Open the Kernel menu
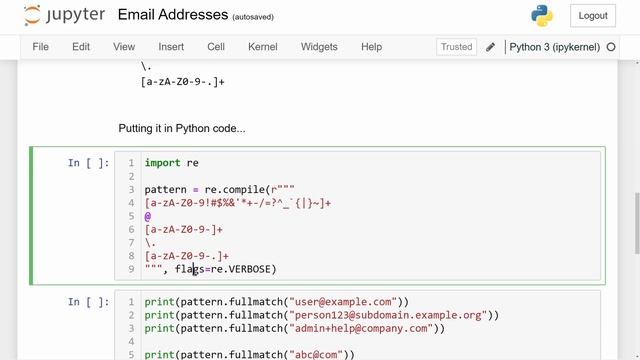 [262, 47]
